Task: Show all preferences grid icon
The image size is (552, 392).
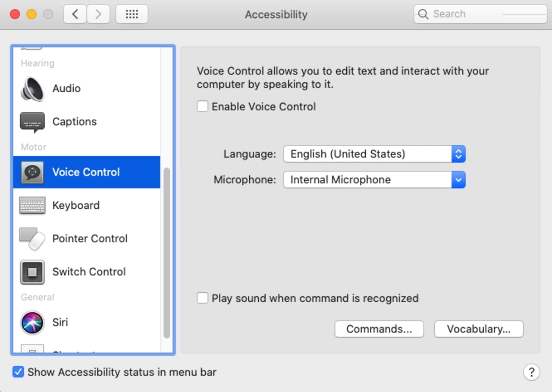Action: click(132, 14)
